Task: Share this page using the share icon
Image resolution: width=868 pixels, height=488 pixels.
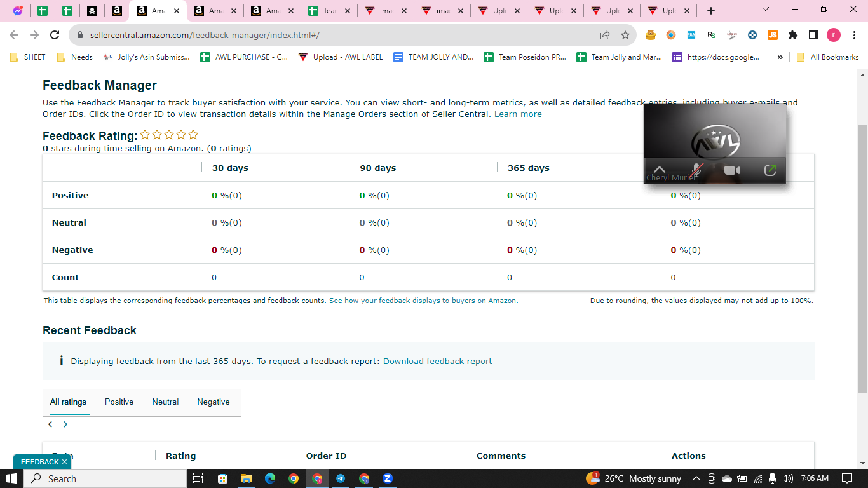Action: (x=605, y=36)
